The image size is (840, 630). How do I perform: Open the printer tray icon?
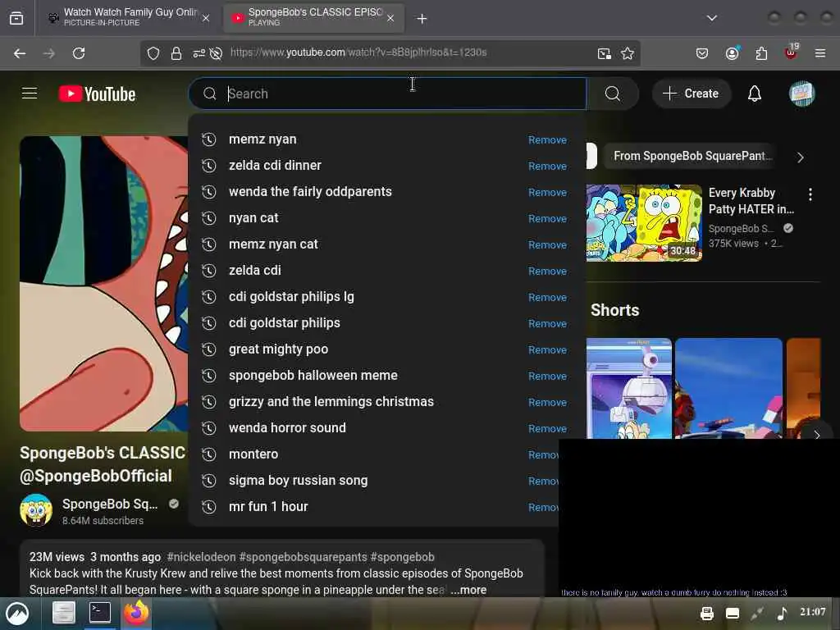click(x=706, y=614)
